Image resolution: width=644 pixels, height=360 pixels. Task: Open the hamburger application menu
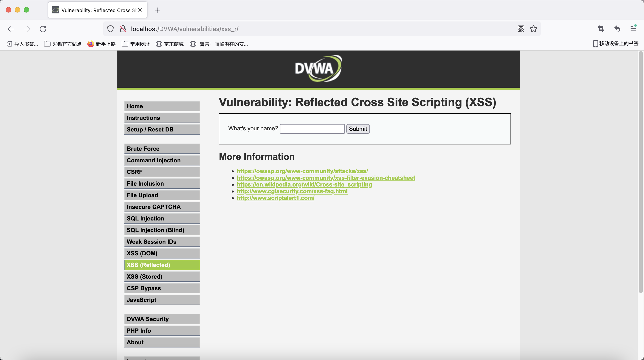(633, 28)
